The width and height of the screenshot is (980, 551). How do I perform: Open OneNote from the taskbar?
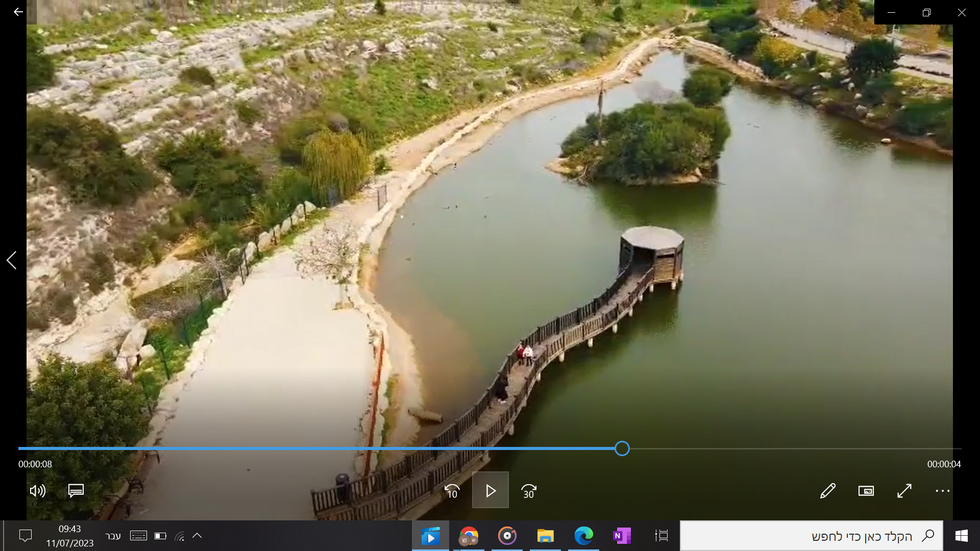[622, 536]
